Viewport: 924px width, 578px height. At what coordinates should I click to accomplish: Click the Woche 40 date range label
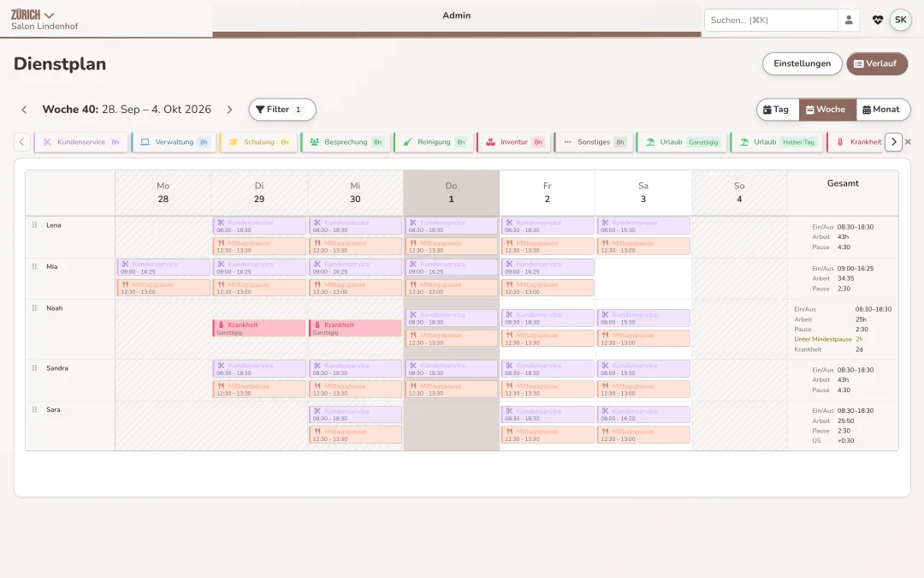127,110
